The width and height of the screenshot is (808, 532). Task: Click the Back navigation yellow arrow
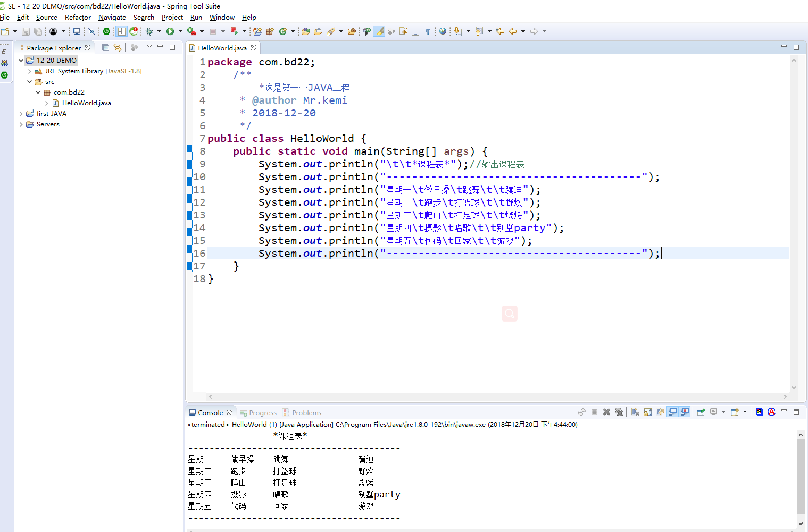(513, 31)
